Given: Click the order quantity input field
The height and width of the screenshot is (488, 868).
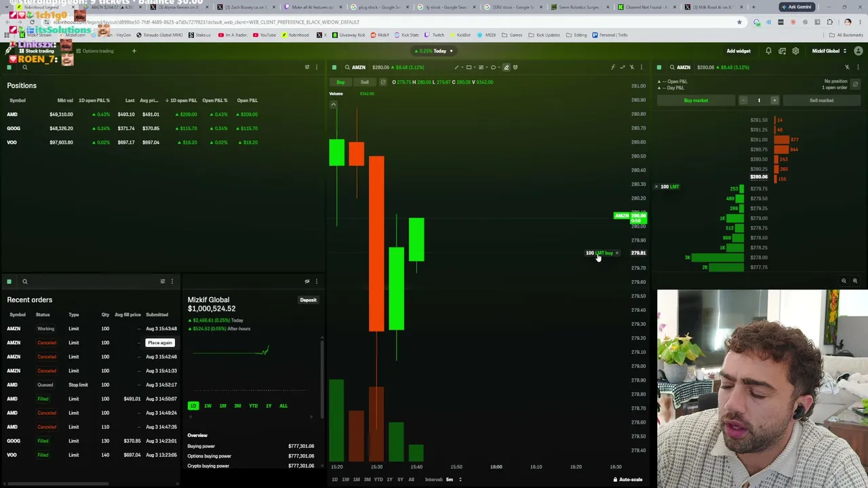Looking at the screenshot, I should [759, 100].
